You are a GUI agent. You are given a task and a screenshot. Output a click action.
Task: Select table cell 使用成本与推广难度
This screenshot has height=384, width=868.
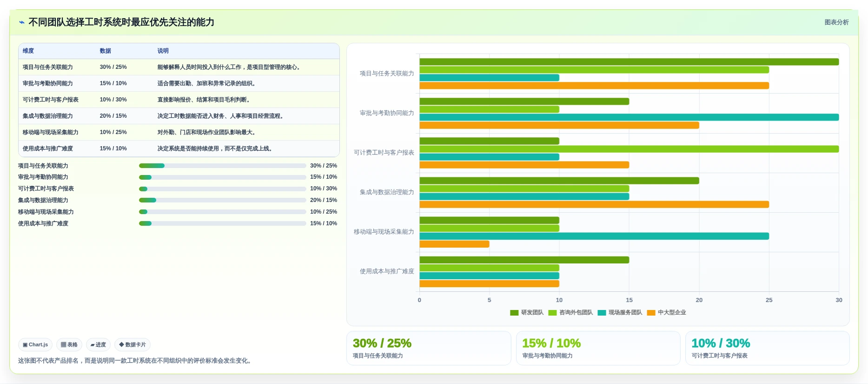pyautogui.click(x=48, y=148)
